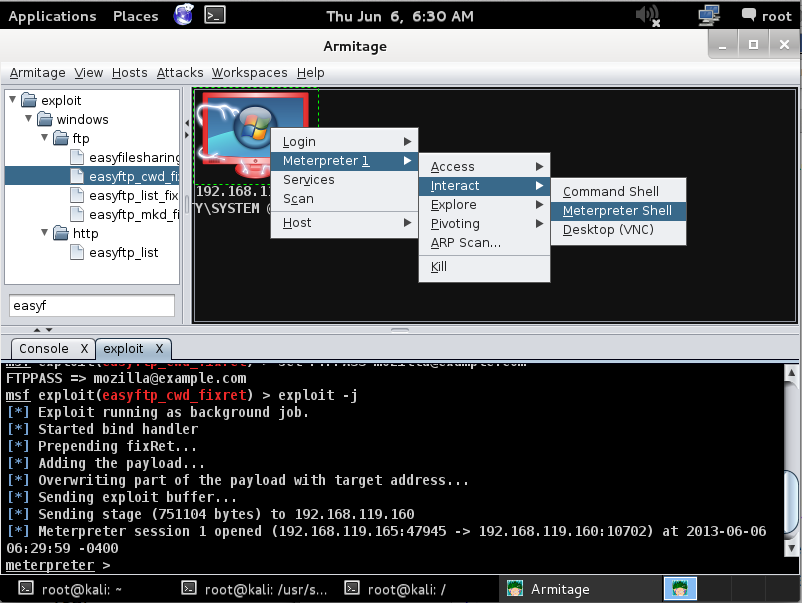802x603 pixels.
Task: Close the exploit tab
Action: pyautogui.click(x=159, y=348)
